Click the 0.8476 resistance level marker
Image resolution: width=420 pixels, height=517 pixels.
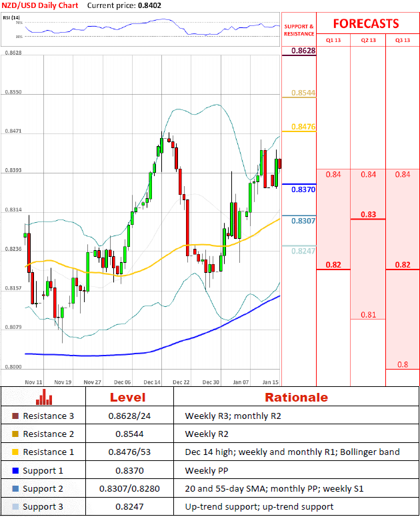[303, 127]
